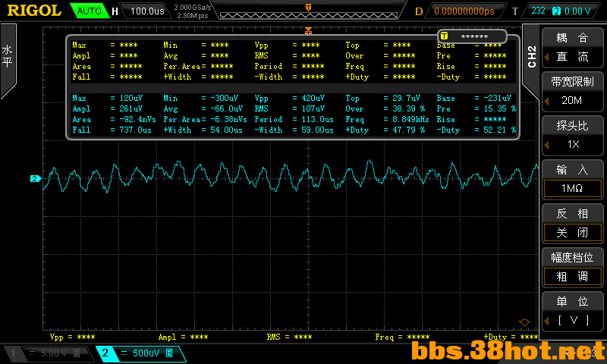Click the bottom bar RMS = **** readout

[x=289, y=337]
